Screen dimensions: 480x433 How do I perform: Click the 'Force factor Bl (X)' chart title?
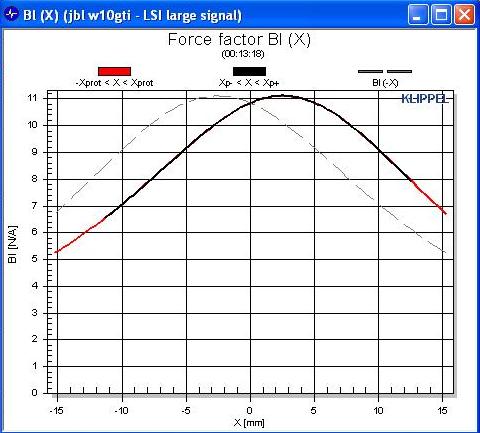click(x=239, y=40)
